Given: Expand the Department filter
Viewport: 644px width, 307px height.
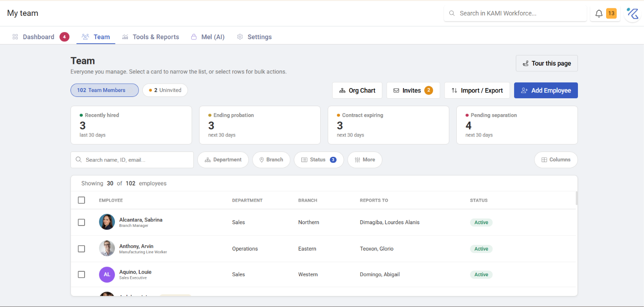Looking at the screenshot, I should 223,160.
